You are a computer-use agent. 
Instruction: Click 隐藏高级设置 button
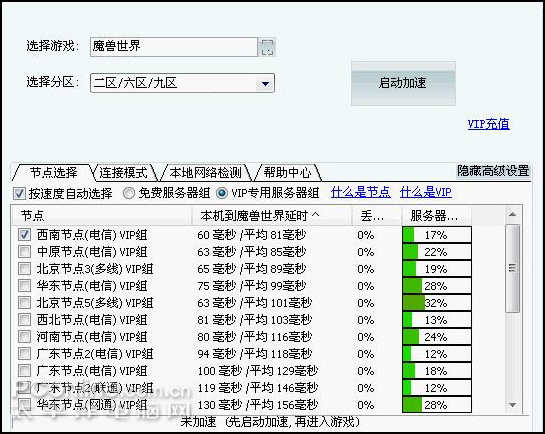tap(493, 171)
